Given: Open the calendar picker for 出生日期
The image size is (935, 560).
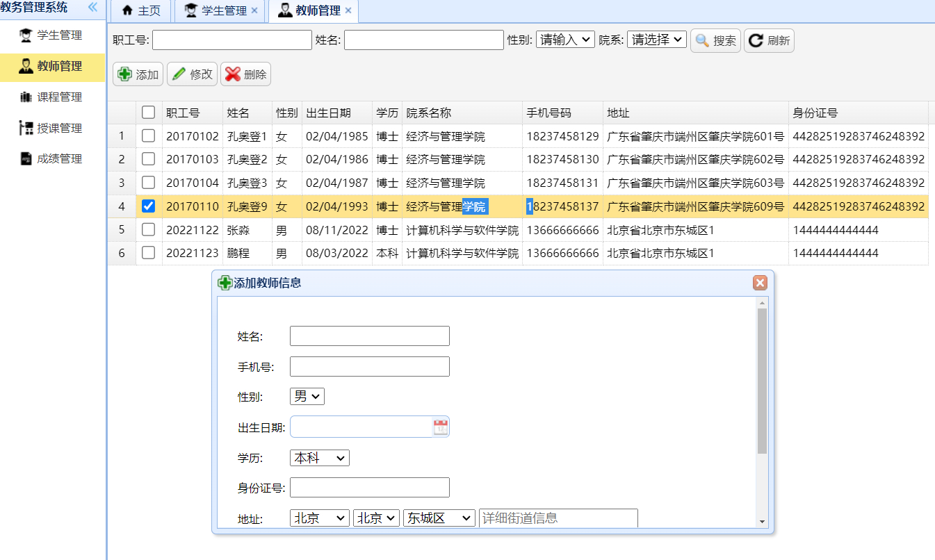Looking at the screenshot, I should [441, 426].
